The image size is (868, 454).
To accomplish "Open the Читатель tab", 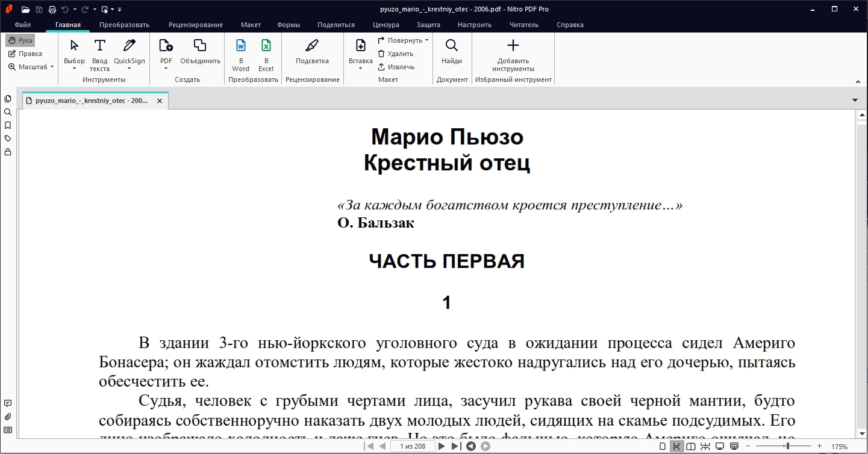I will point(524,25).
